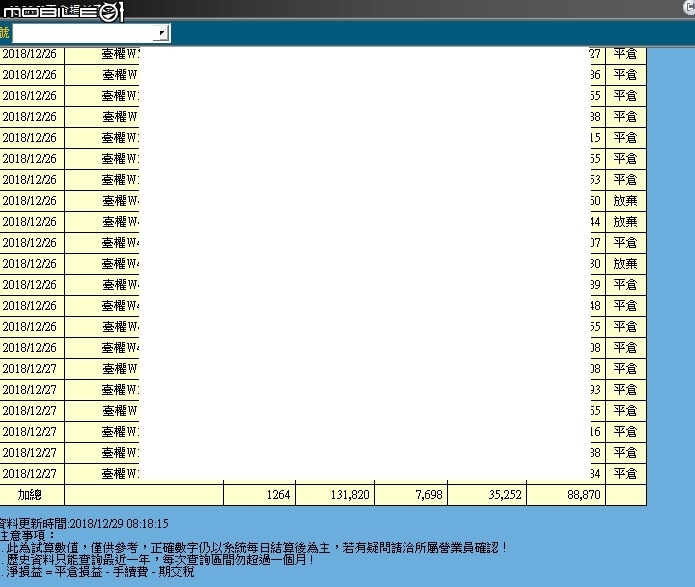
Task: Click the 資料更新時間 2018/12/29 08:18:15 text
Action: point(84,524)
